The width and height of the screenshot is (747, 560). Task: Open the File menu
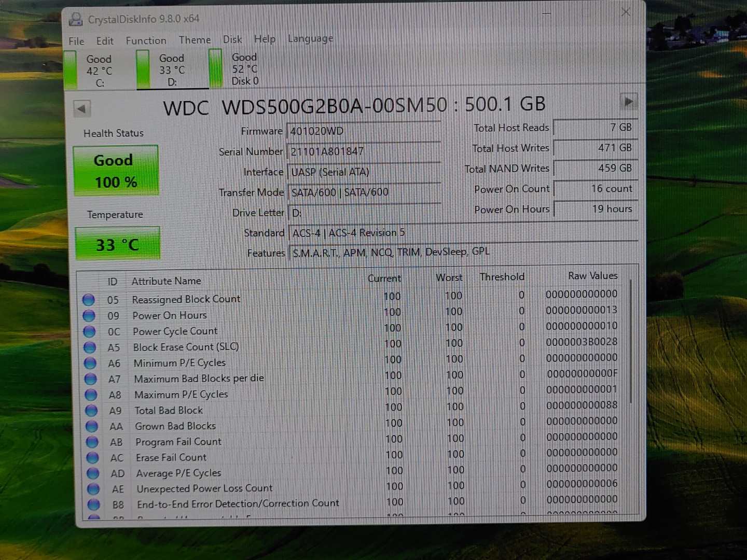point(76,41)
